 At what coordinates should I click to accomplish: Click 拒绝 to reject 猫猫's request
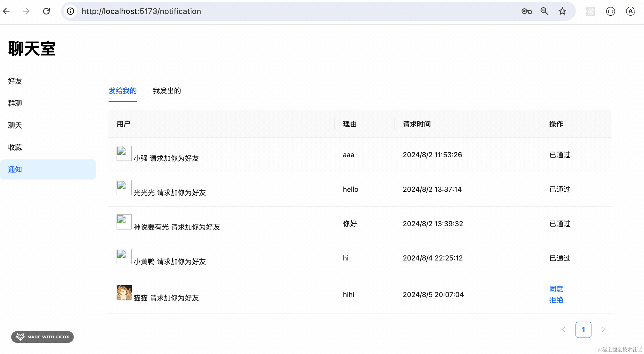(556, 300)
